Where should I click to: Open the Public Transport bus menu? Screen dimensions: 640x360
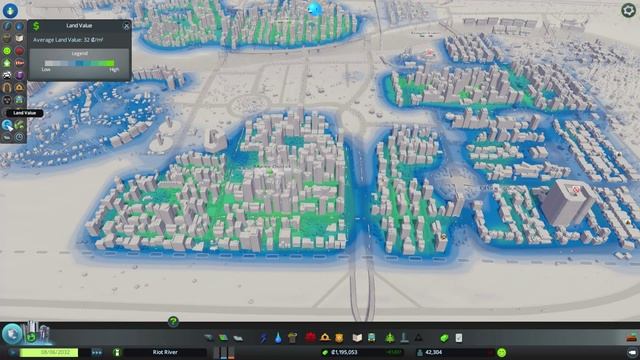click(372, 338)
